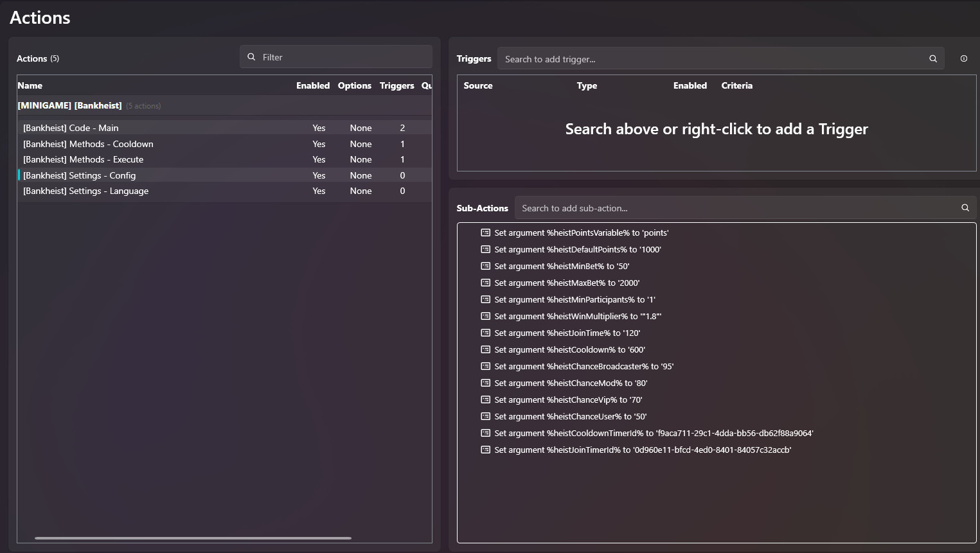Select 'Set argument %heistWinMultiplier%' sub-action
Viewport: 980px width, 553px height.
[x=578, y=316]
